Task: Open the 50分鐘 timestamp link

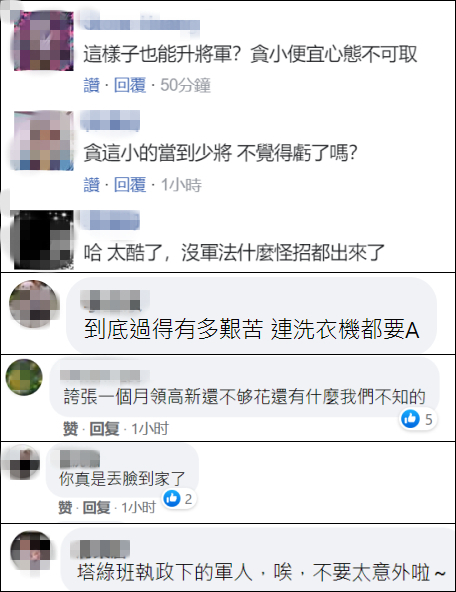Action: 185,85
